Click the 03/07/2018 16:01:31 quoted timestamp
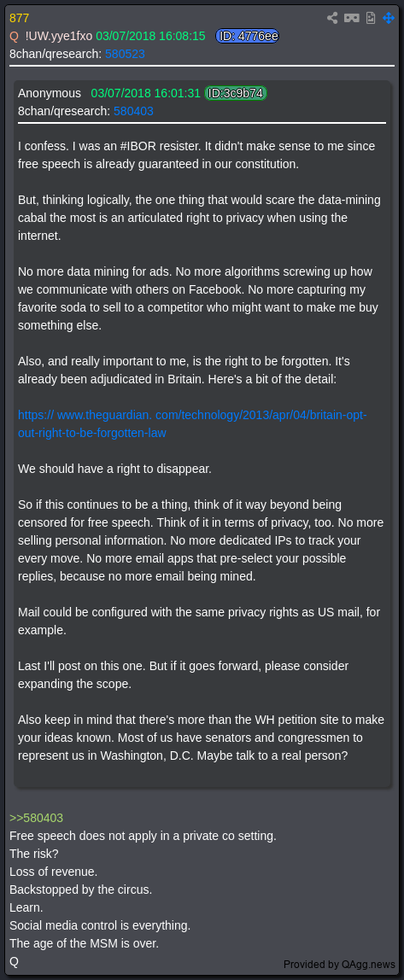This screenshot has height=980, width=404. pyautogui.click(x=146, y=93)
